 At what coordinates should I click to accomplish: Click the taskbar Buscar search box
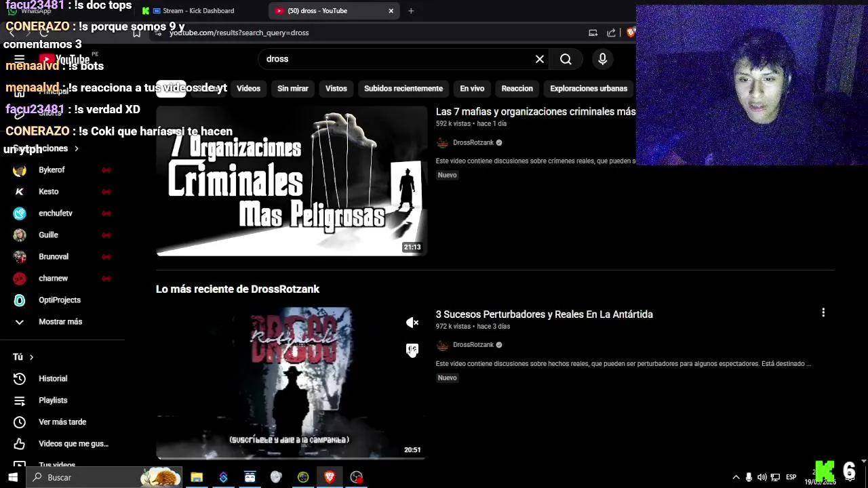tap(104, 477)
